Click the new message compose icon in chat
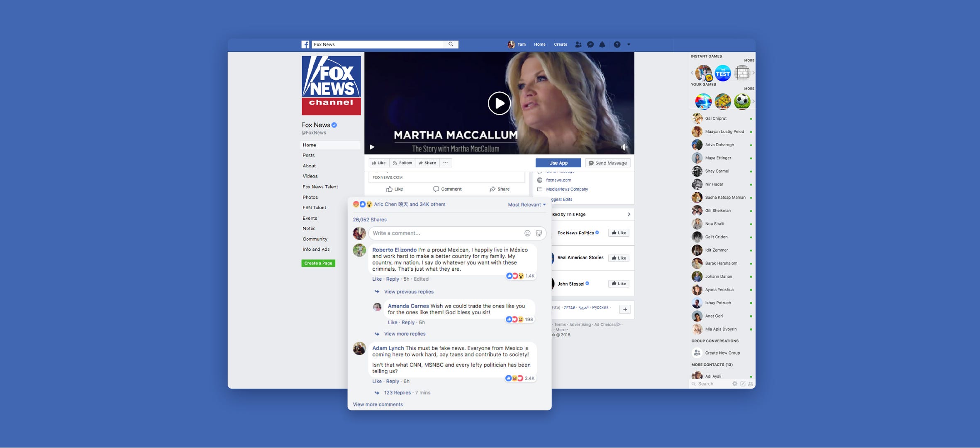The image size is (980, 448). (743, 384)
